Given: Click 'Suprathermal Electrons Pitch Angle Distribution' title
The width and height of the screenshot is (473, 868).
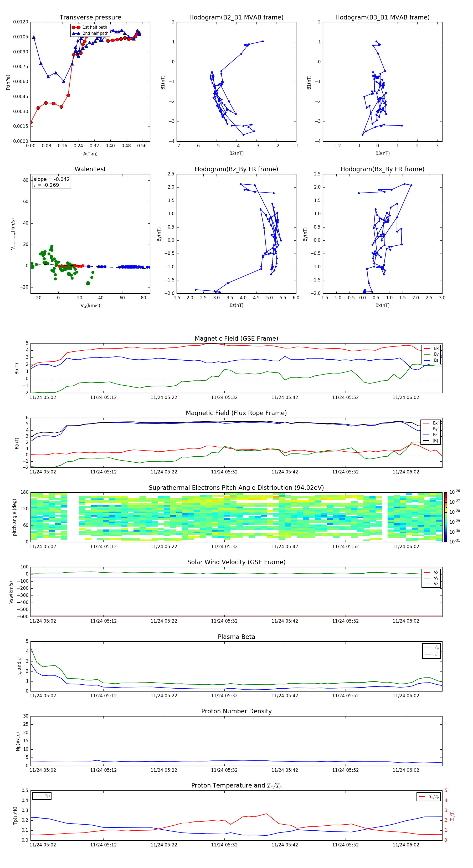Looking at the screenshot, I should 236,488.
